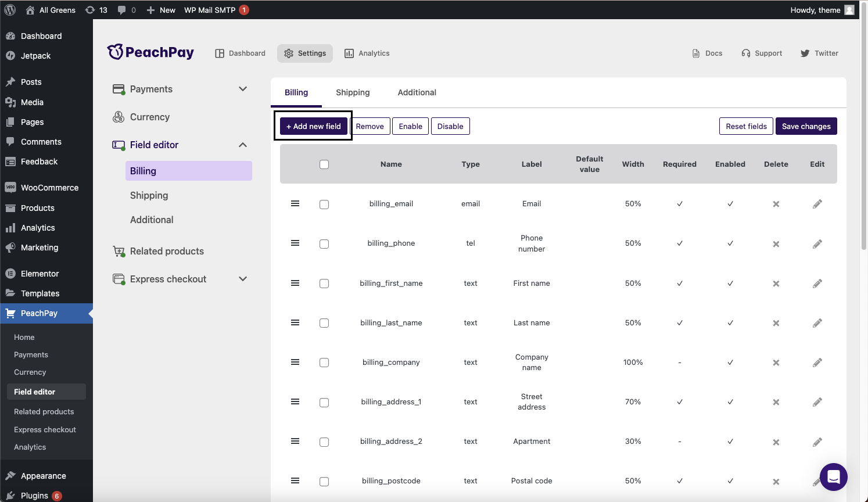The height and width of the screenshot is (502, 868).
Task: Edit billing_company with pencil icon
Action: click(x=817, y=363)
